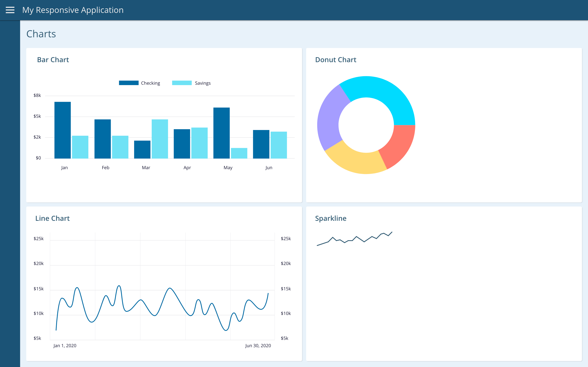Click the My Responsive Application title
Screen dimensions: 588x367
click(x=73, y=10)
